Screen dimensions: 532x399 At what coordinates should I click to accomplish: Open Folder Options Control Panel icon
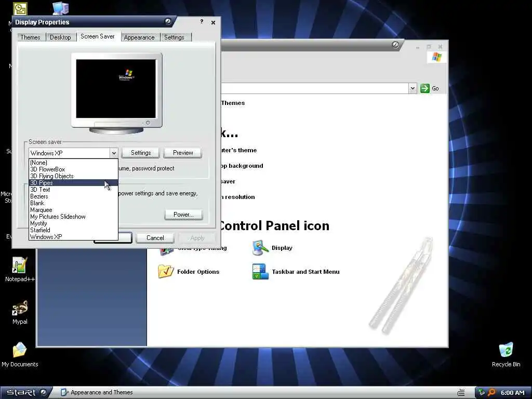[x=189, y=271]
